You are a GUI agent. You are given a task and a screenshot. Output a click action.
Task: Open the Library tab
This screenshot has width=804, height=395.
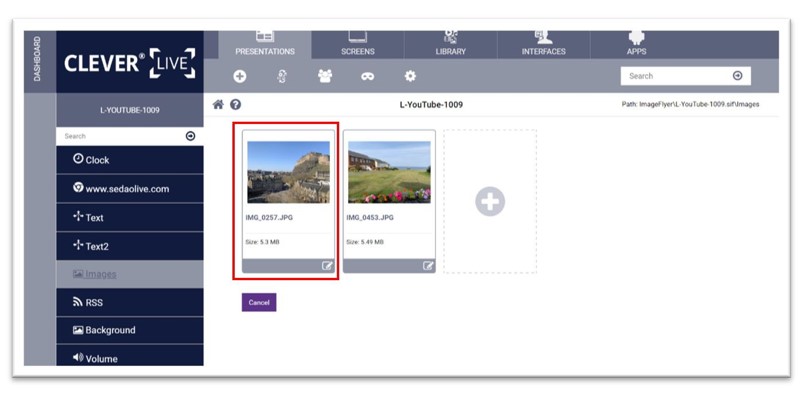point(451,45)
